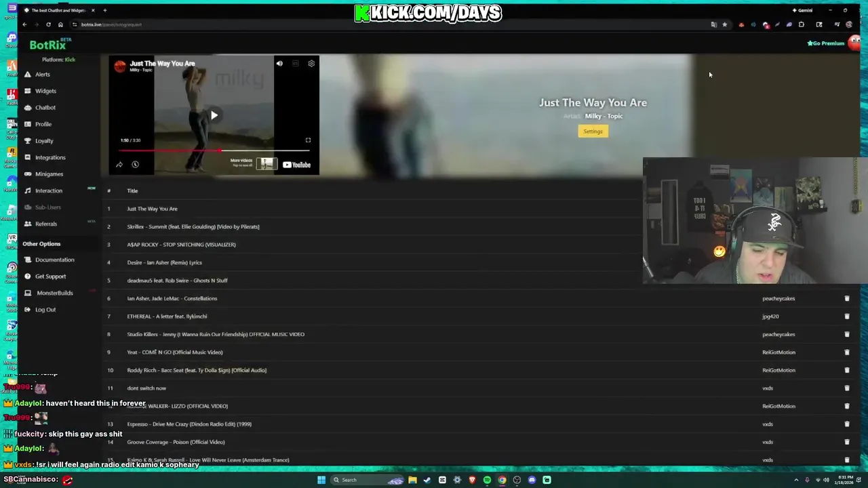This screenshot has height=488, width=868.
Task: Click requester name peacheycakes on row 6
Action: coord(778,298)
